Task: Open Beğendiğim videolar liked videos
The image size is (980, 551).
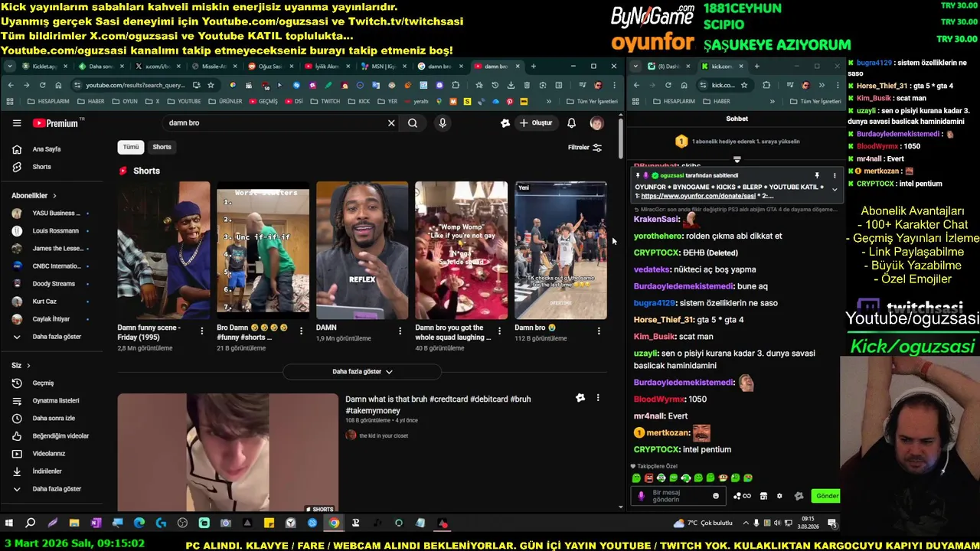Action: (x=60, y=435)
